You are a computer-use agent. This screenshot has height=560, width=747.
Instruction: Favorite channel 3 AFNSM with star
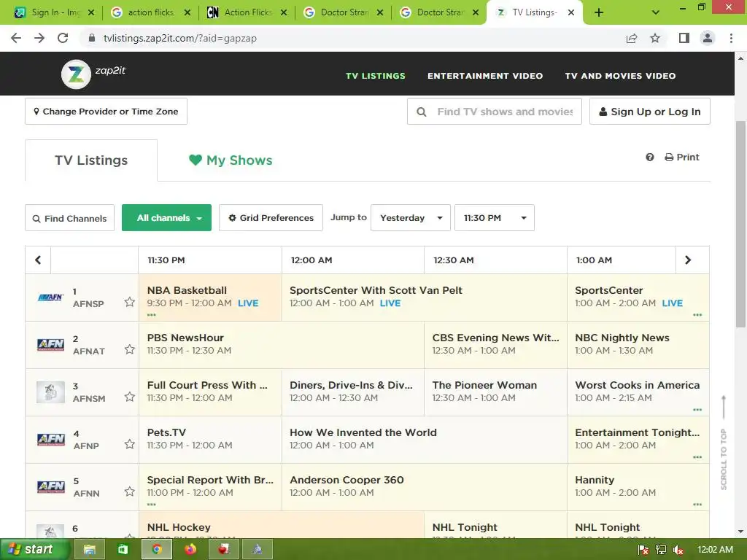pyautogui.click(x=130, y=397)
